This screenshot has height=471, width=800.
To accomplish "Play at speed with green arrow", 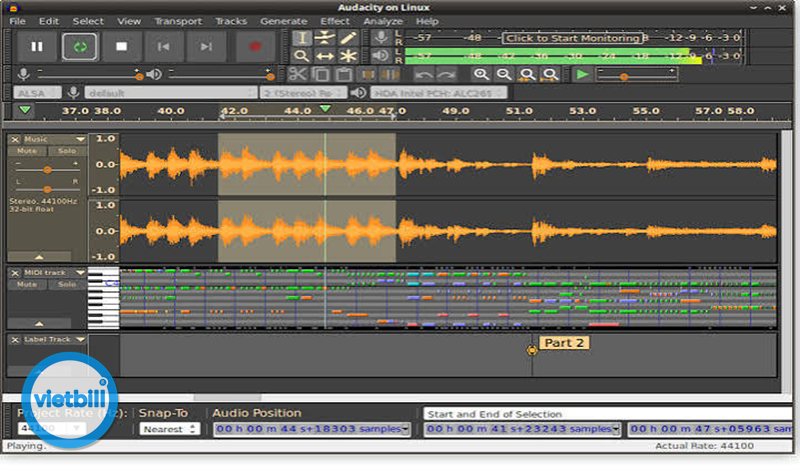I will [x=582, y=75].
